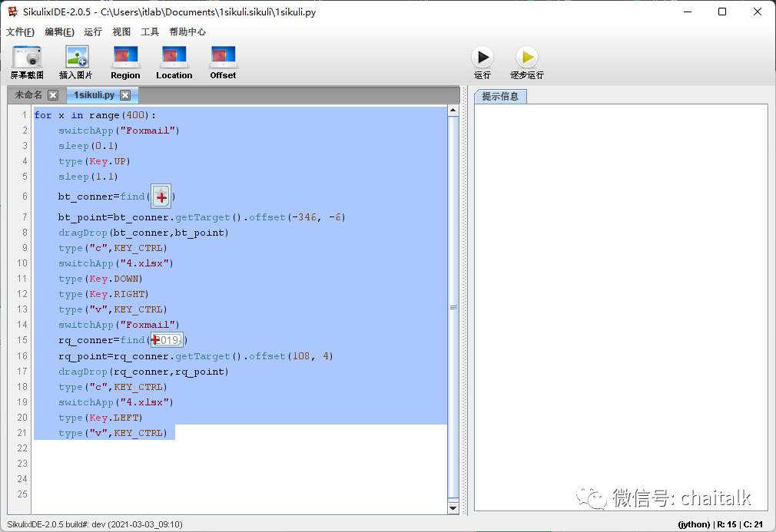Click empty line number 23 in gutter

(22, 464)
